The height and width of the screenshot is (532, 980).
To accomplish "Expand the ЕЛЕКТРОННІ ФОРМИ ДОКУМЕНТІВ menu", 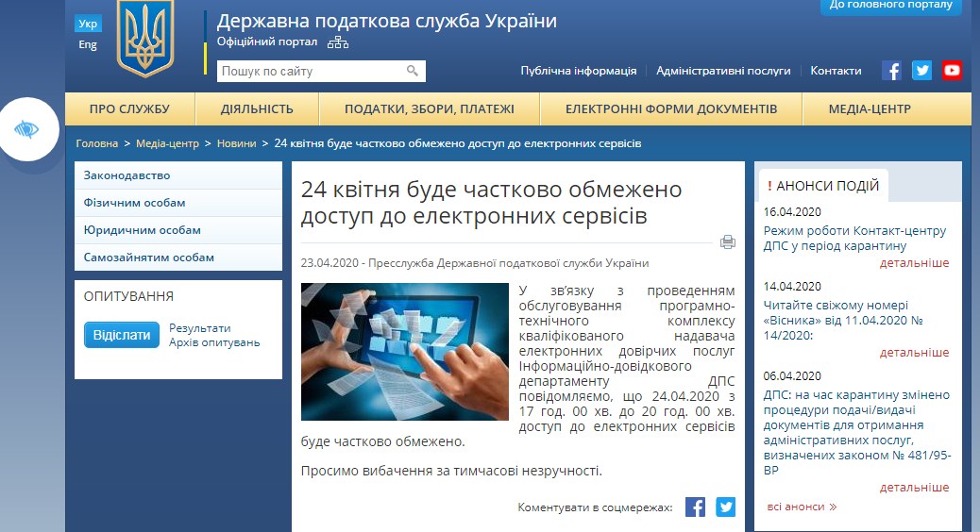I will [671, 109].
